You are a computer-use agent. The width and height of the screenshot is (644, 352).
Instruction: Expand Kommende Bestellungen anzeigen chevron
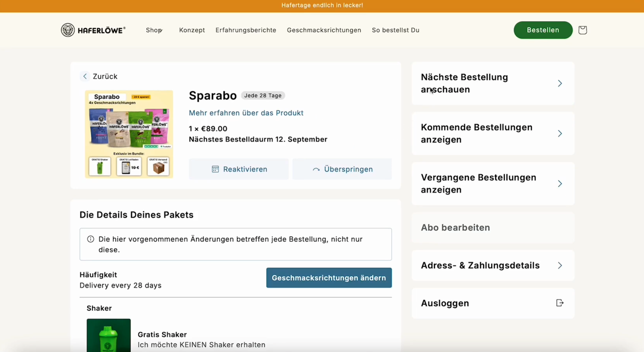560,134
